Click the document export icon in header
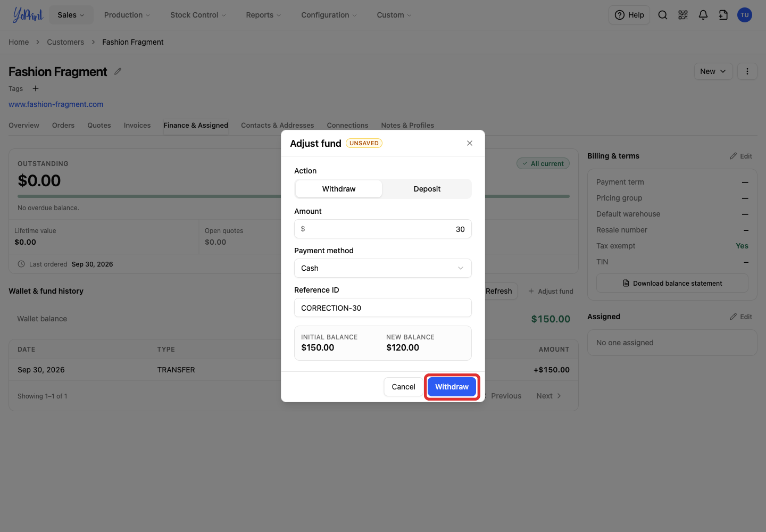The height and width of the screenshot is (532, 766). (x=723, y=15)
